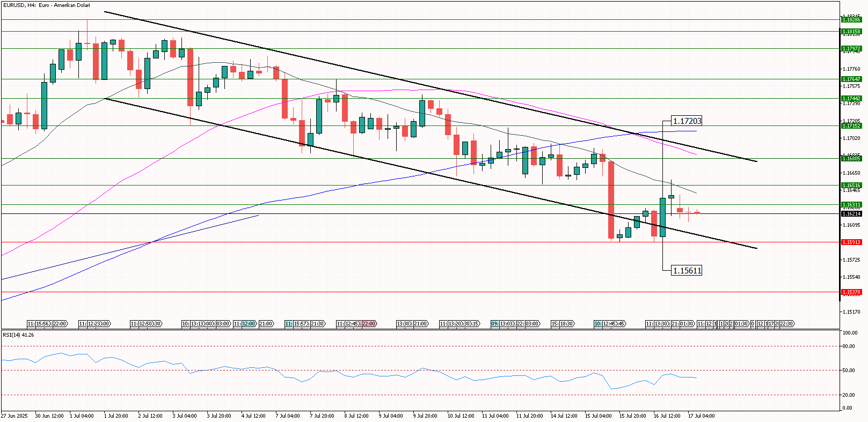Click the RSI scale value 50.00
This screenshot has height=422, width=868.
[849, 371]
